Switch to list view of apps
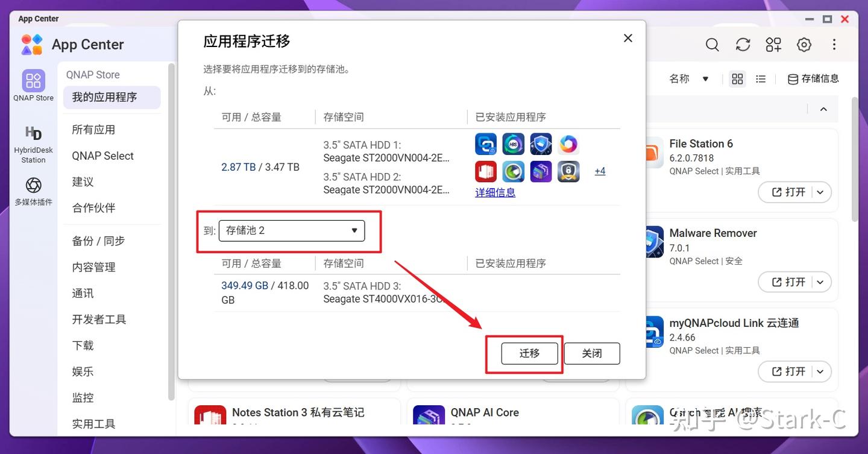 761,79
